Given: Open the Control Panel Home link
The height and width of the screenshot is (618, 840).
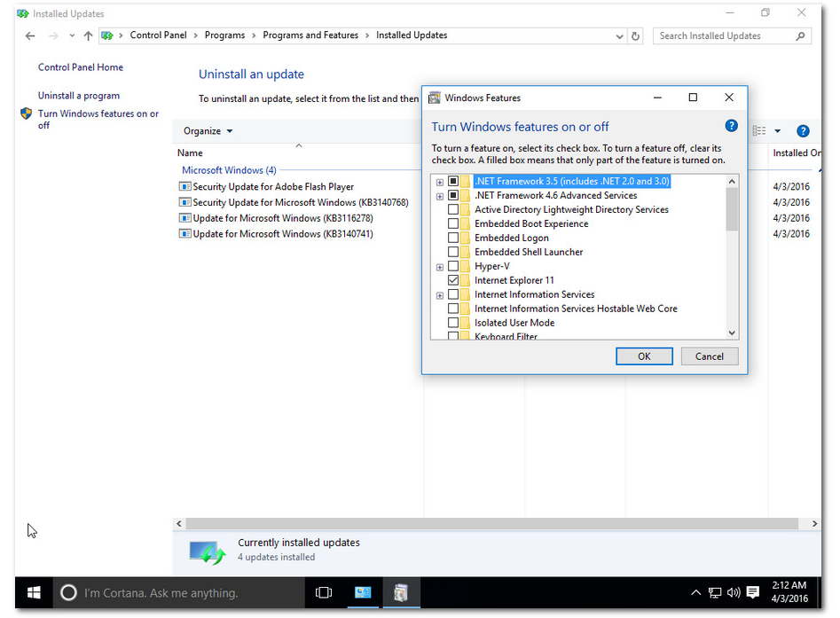Looking at the screenshot, I should [x=81, y=67].
